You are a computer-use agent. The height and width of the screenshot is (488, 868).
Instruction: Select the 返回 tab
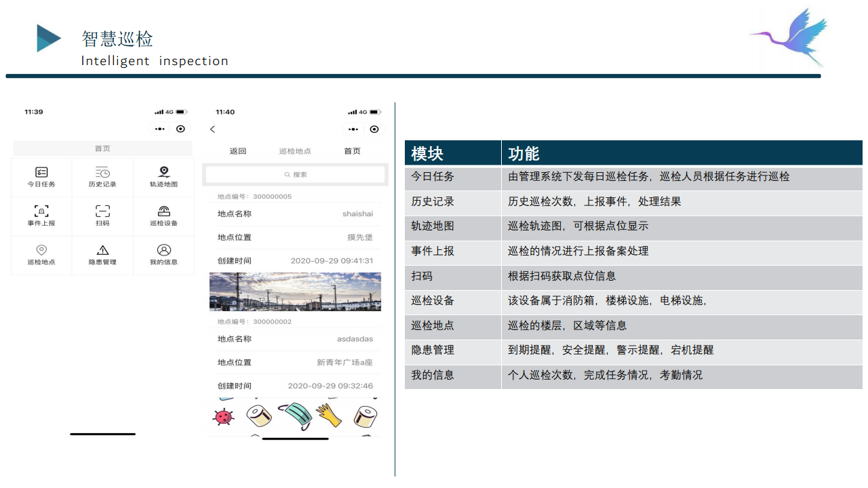(238, 151)
